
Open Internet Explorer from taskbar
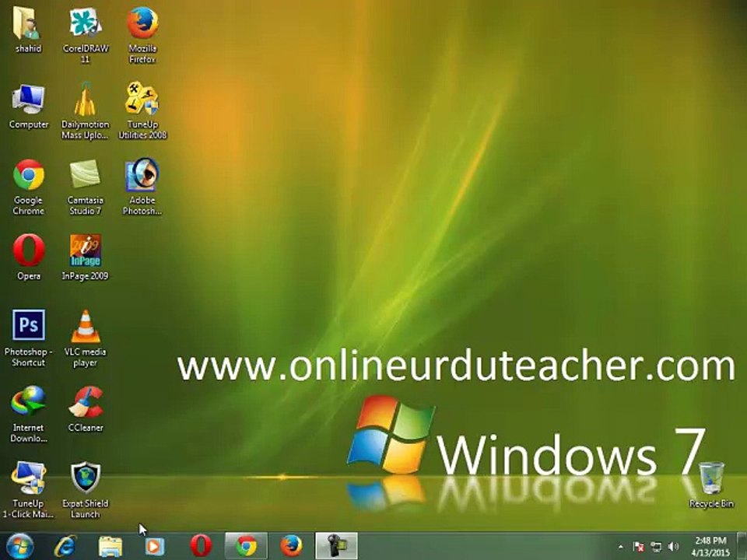[x=65, y=546]
